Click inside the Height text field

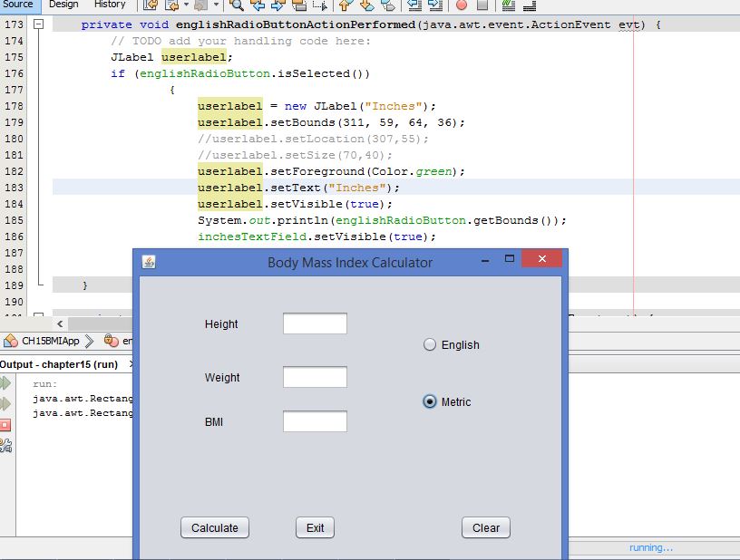click(x=315, y=323)
